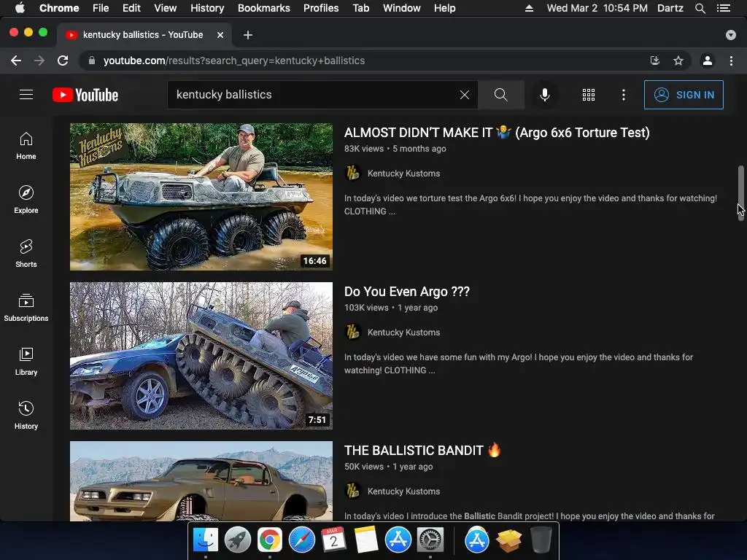This screenshot has height=560, width=747.
Task: Open the Kentucky Kustoms avatar under Argo 6x6 video
Action: click(352, 173)
